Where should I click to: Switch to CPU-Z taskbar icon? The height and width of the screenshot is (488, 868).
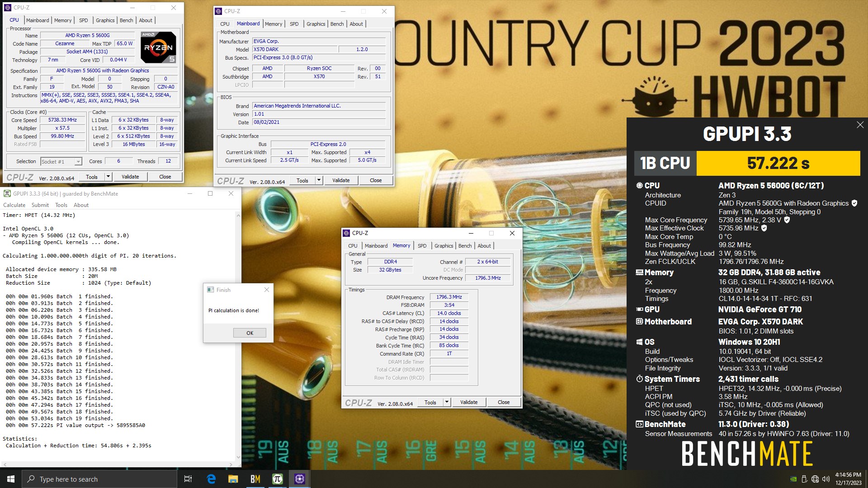pyautogui.click(x=299, y=479)
